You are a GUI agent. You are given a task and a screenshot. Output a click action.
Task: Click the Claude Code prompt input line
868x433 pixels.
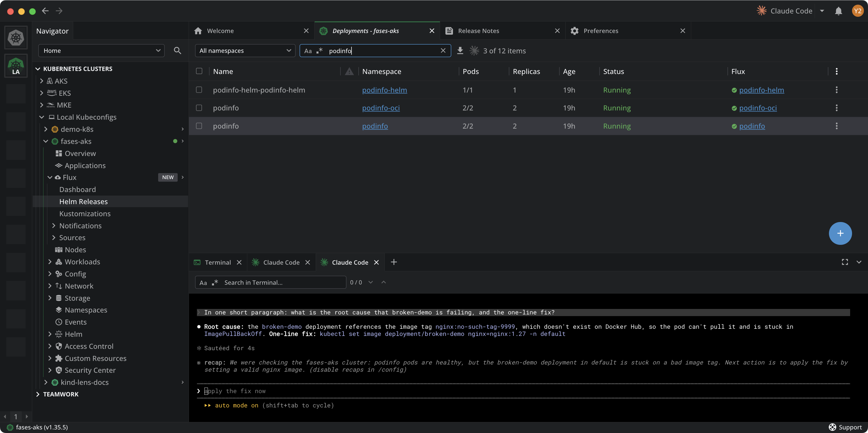click(x=523, y=391)
